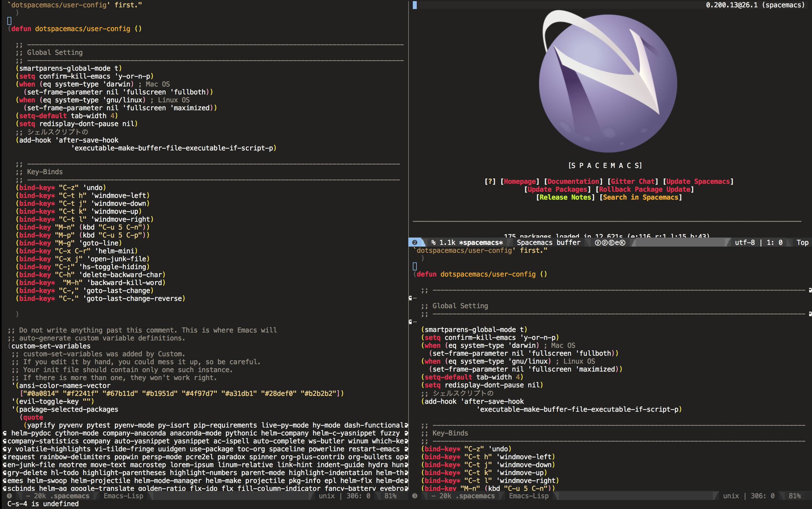Click the window number 3 indicator in lower-right mode line
Viewport: 812px width, 509px height.
pos(415,496)
